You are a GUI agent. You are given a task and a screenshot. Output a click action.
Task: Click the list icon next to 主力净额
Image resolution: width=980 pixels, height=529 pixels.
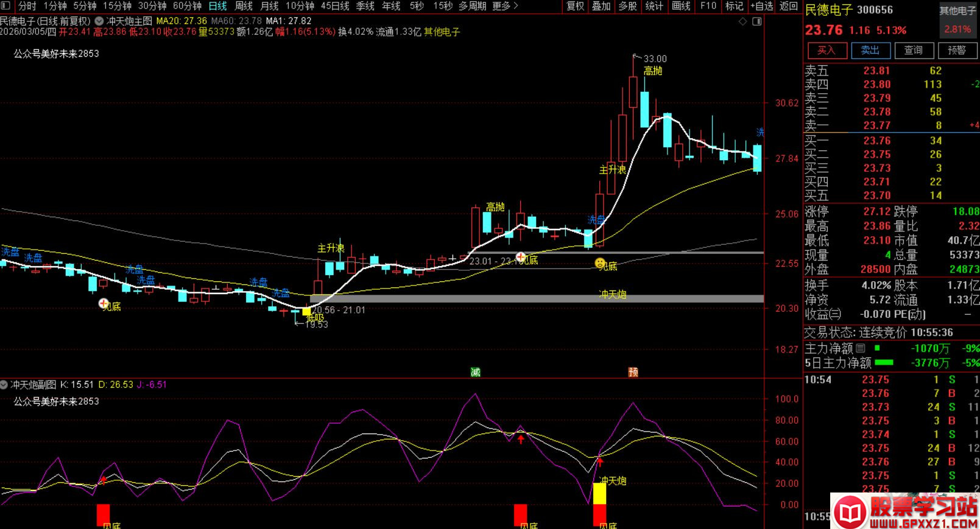coord(860,348)
